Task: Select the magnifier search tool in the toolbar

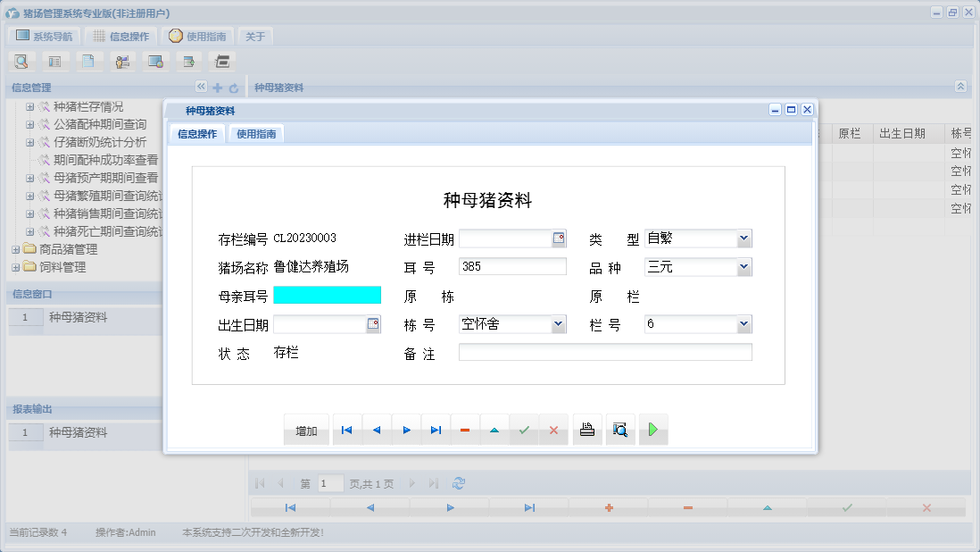Action: click(x=21, y=61)
